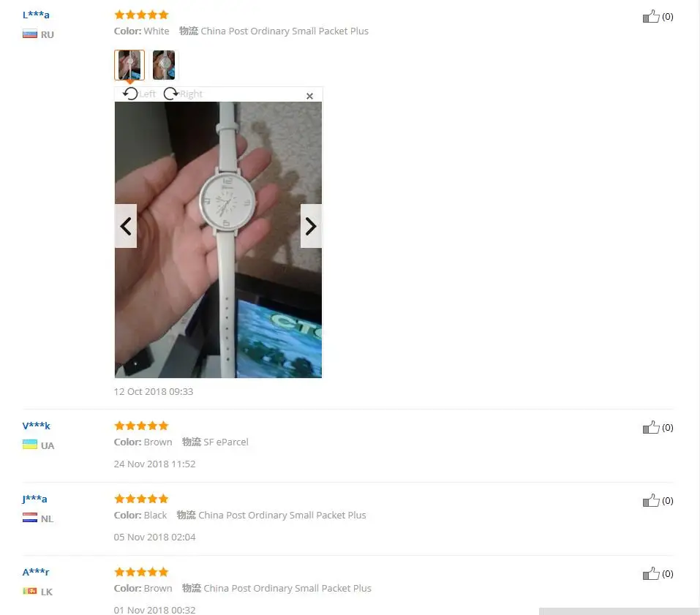Click the five-star rating of V***k
This screenshot has width=700, height=615.
point(141,426)
